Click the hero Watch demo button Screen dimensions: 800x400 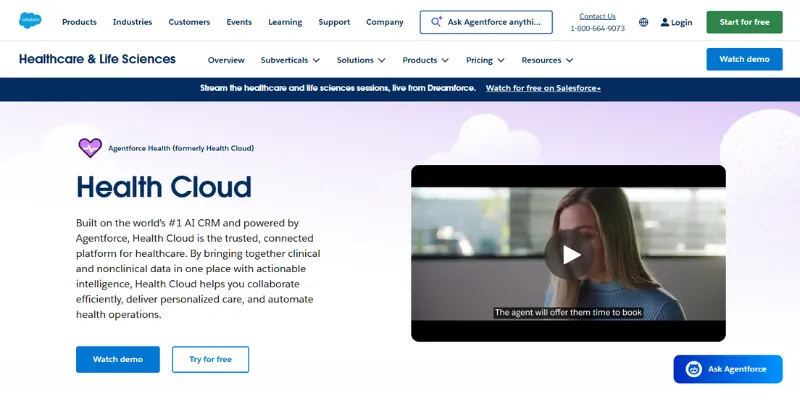coord(118,359)
